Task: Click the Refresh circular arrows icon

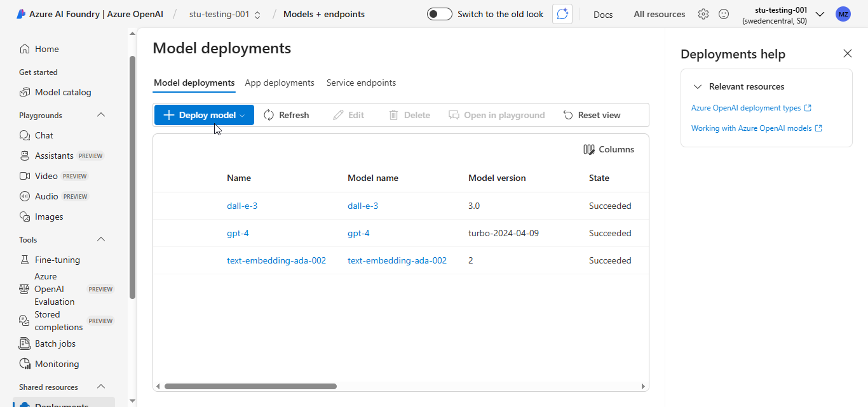Action: coord(269,115)
